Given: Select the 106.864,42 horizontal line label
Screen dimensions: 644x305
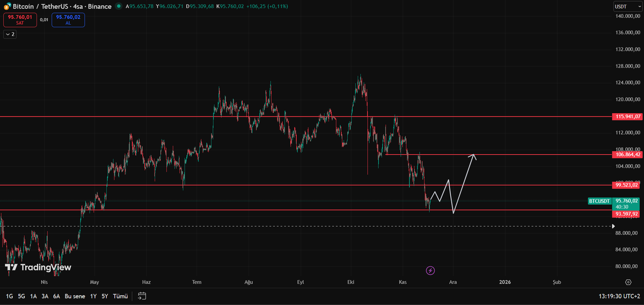Looking at the screenshot, I should pos(627,155).
